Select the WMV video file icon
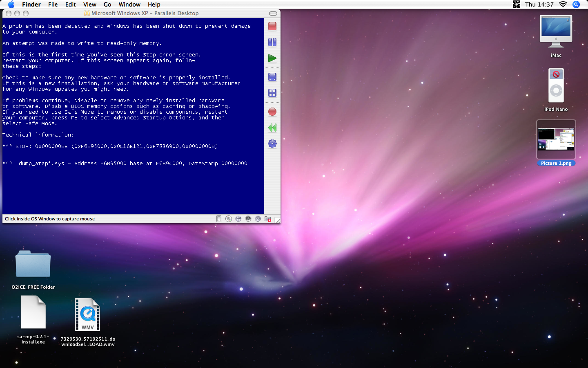 (x=88, y=314)
